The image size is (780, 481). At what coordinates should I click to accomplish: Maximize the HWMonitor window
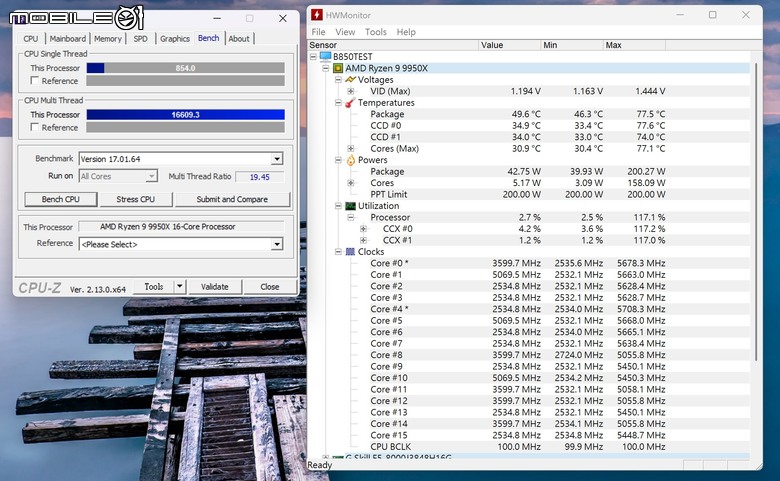pyautogui.click(x=712, y=15)
